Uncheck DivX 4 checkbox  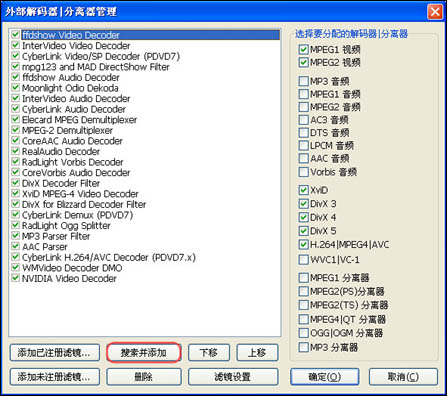point(303,217)
